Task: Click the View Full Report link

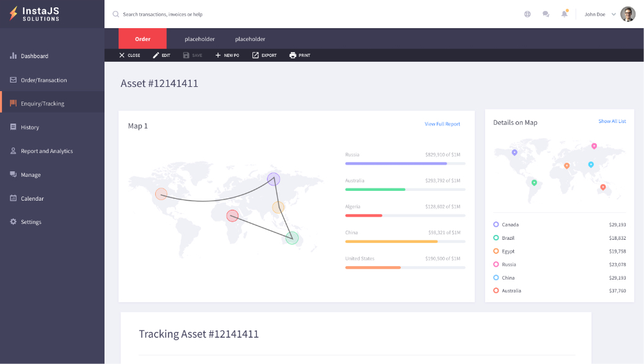Action: [442, 124]
